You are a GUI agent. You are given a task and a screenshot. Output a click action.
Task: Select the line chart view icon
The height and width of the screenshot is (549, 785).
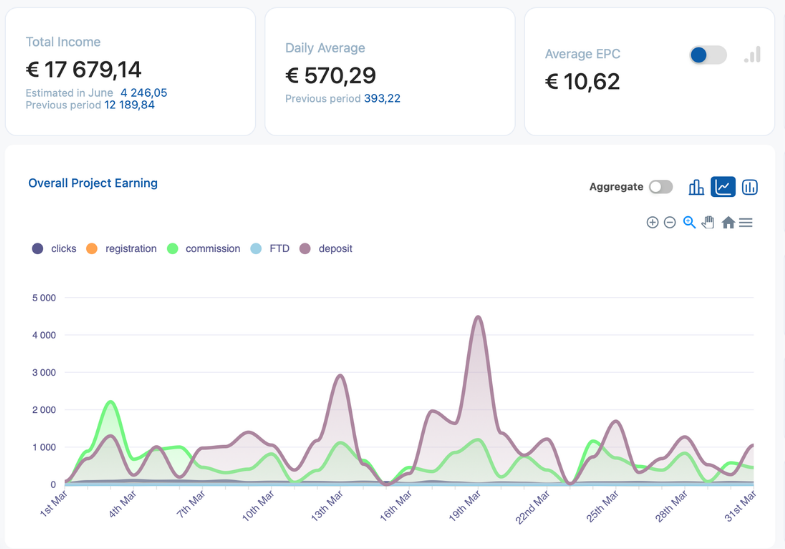point(723,187)
